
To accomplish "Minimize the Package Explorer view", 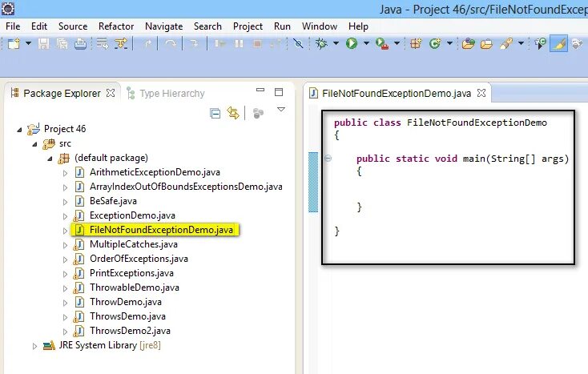I will [x=260, y=90].
